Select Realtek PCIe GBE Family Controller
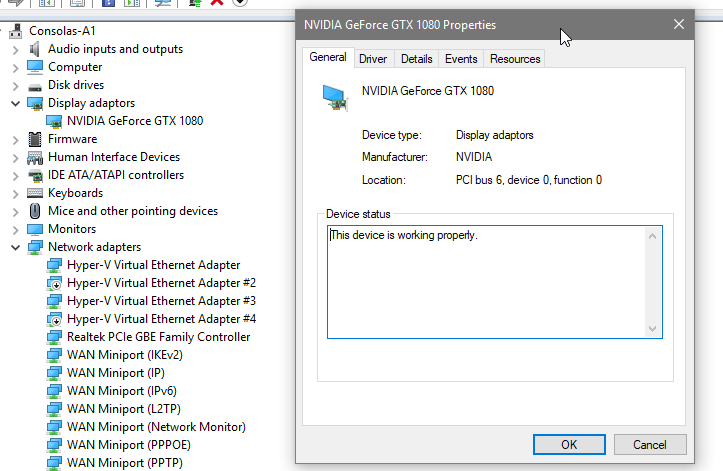 (x=158, y=337)
